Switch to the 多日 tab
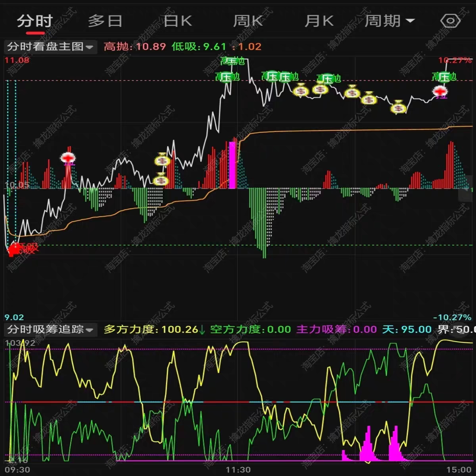 tap(105, 21)
